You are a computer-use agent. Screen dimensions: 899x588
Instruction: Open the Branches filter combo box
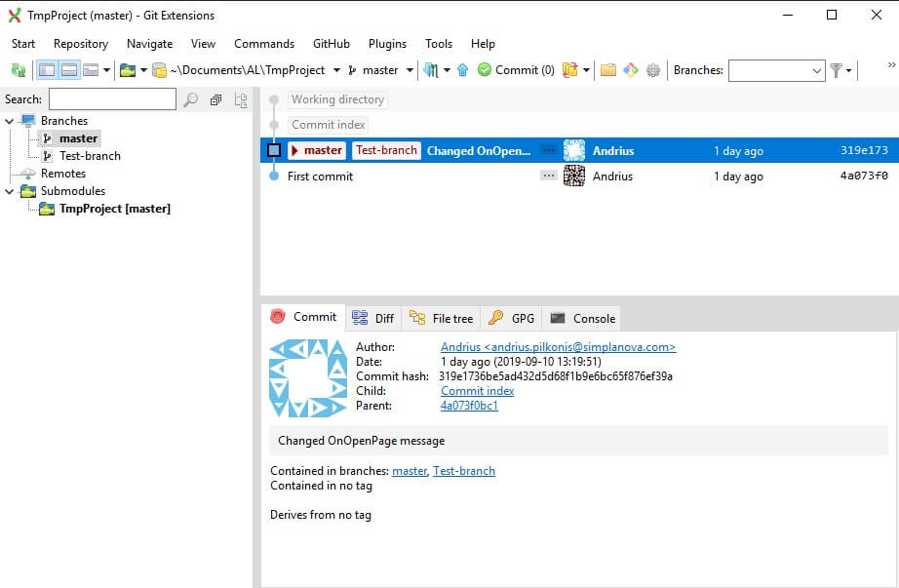[776, 70]
